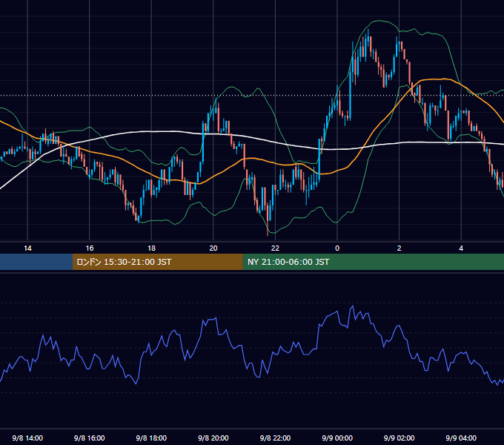Viewport: 504px width, 445px height.
Task: Click the 9/9 02:00 date label
Action: point(399,438)
